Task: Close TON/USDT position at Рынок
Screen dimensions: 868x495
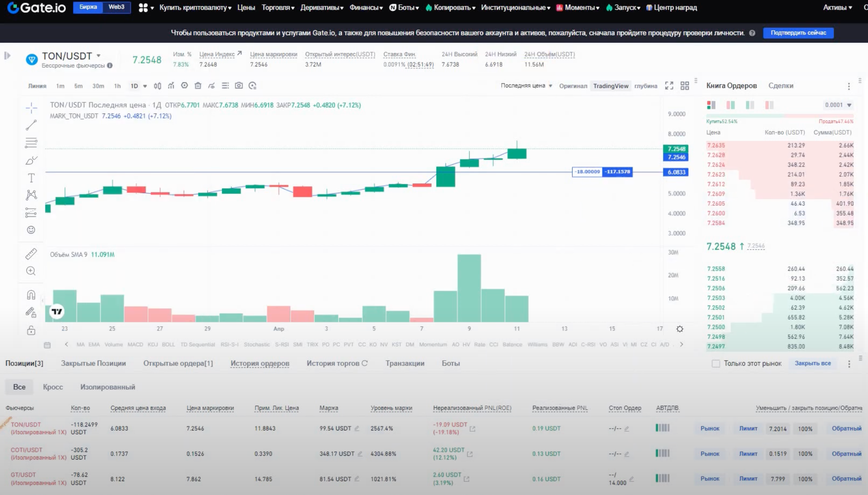Action: (x=710, y=428)
